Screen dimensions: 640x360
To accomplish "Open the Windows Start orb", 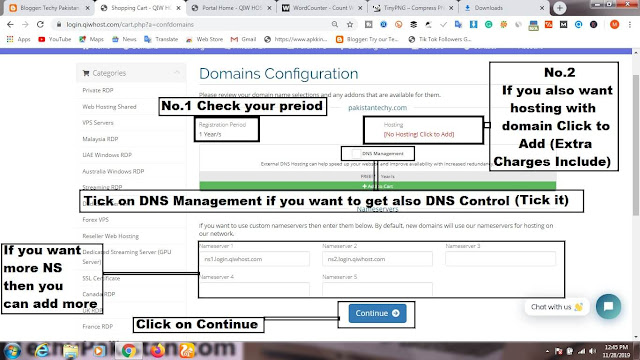I will pyautogui.click(x=12, y=351).
